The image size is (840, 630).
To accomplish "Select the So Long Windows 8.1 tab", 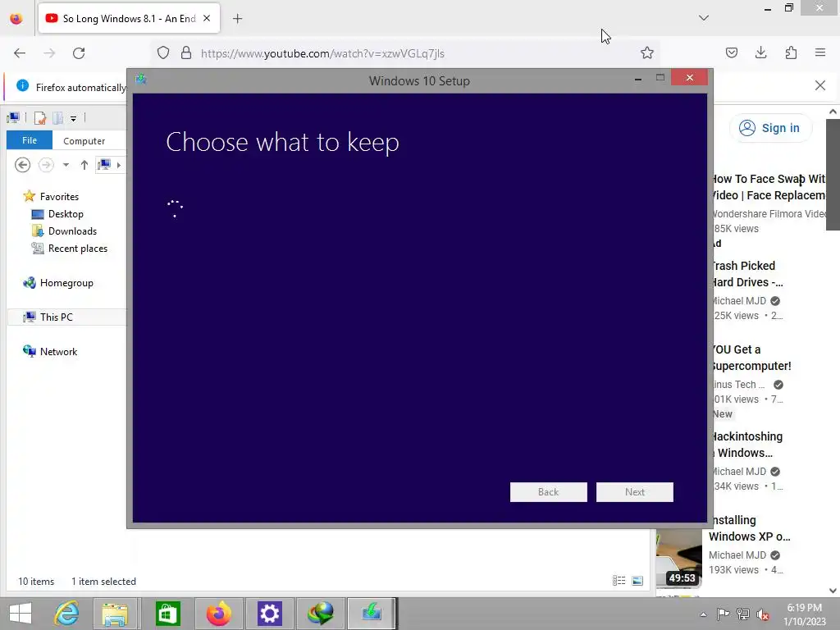I will click(x=129, y=19).
